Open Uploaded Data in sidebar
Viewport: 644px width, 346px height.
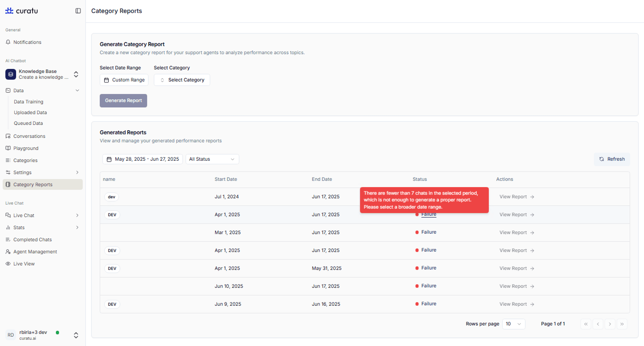pos(30,112)
